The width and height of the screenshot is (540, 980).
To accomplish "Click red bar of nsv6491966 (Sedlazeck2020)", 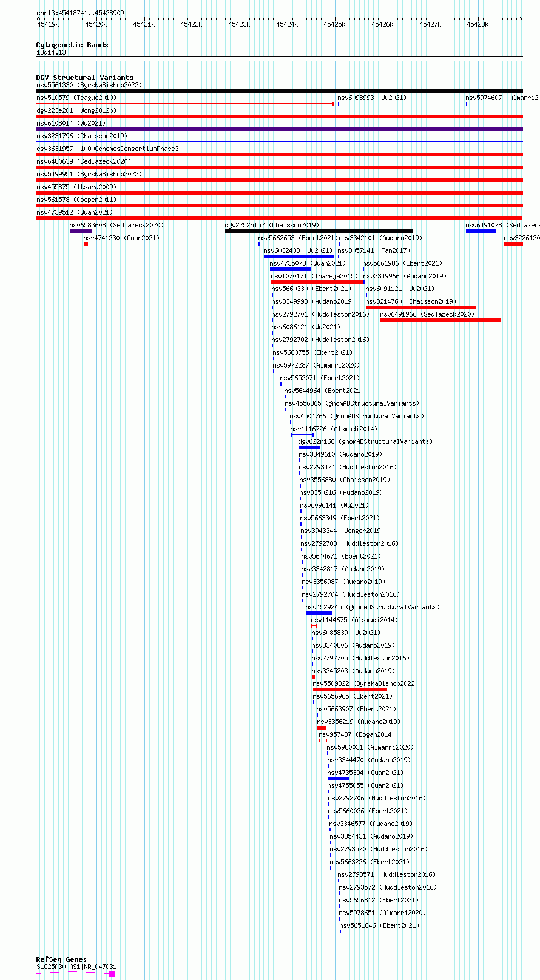I will [x=440, y=320].
